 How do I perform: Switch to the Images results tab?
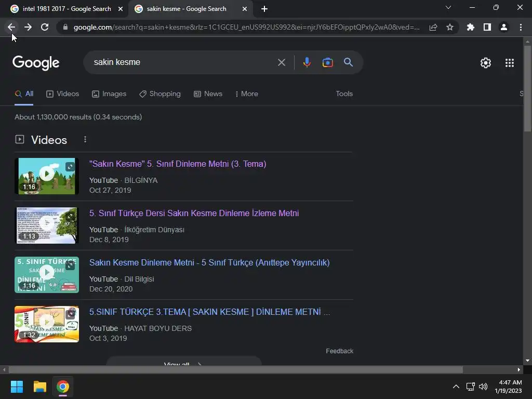pyautogui.click(x=109, y=94)
